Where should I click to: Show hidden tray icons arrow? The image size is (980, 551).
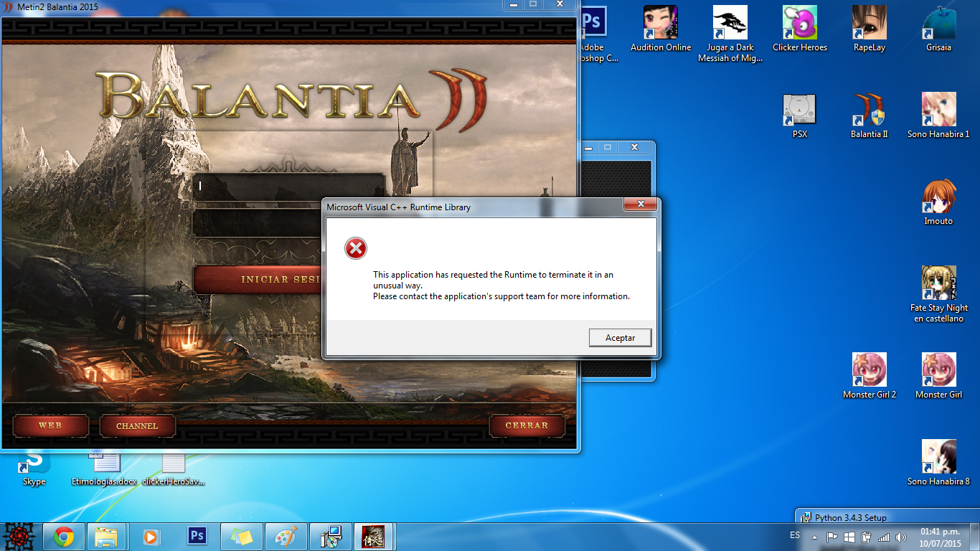click(x=814, y=537)
